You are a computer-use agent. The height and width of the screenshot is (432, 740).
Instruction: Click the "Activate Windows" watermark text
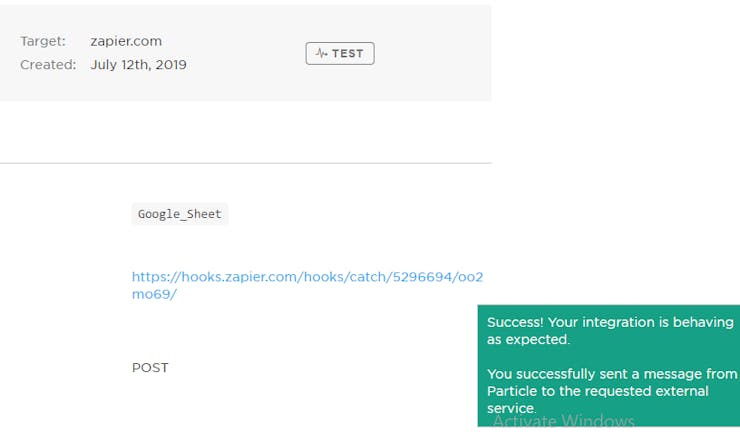click(x=563, y=420)
